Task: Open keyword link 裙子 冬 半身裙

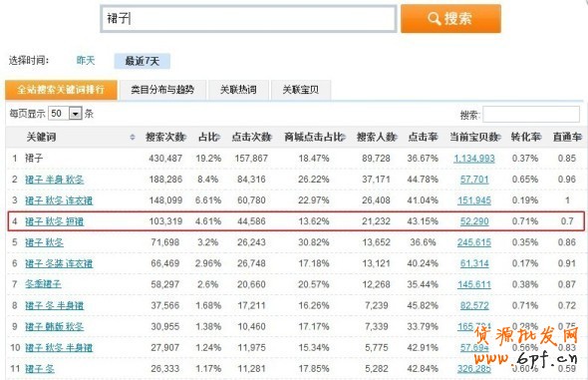Action: 55,306
